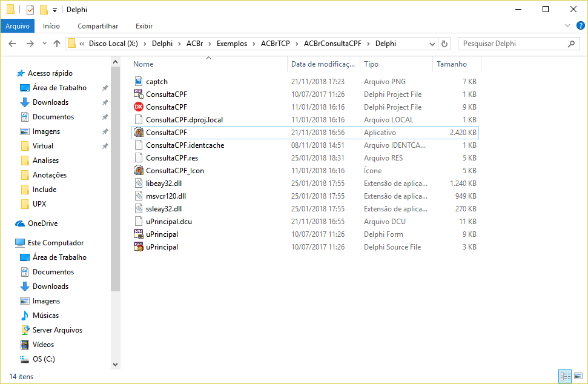
Task: Open the Virtual folder in quick access
Action: pyautogui.click(x=43, y=146)
